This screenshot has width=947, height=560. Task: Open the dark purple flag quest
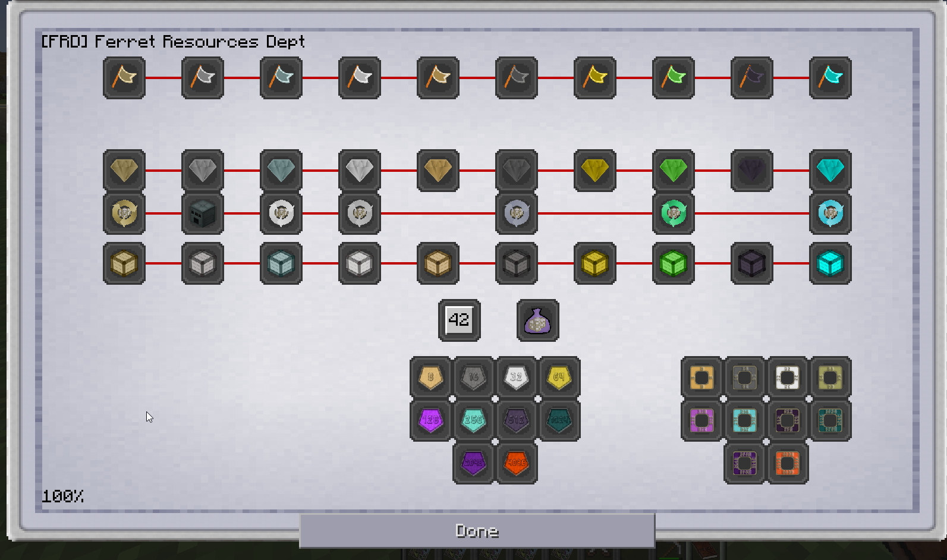pyautogui.click(x=752, y=78)
